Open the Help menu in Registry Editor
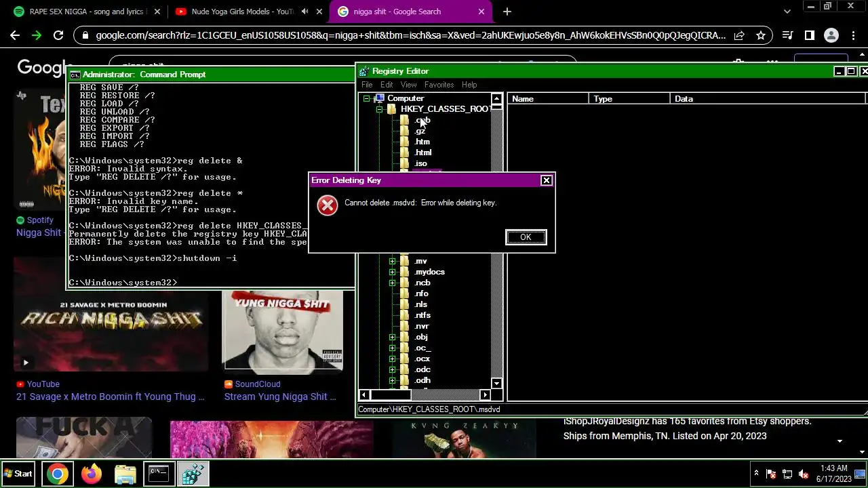This screenshot has height=488, width=868. click(x=469, y=85)
